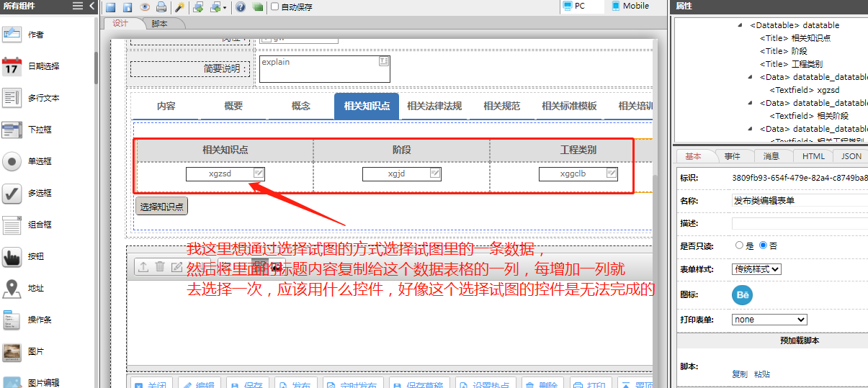Viewport: 868px width, 388px height.
Task: Select the 操作条 component
Action: (x=27, y=320)
